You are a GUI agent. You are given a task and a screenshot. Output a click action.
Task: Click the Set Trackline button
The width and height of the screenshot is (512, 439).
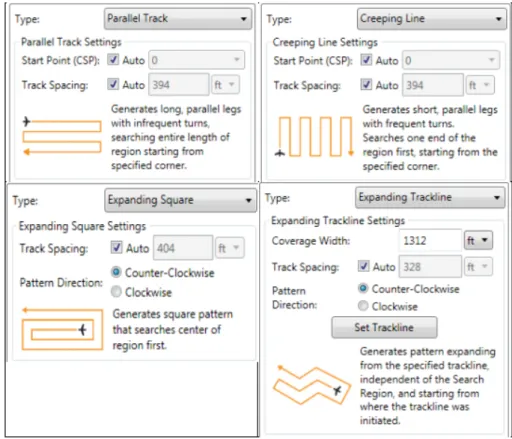(384, 327)
